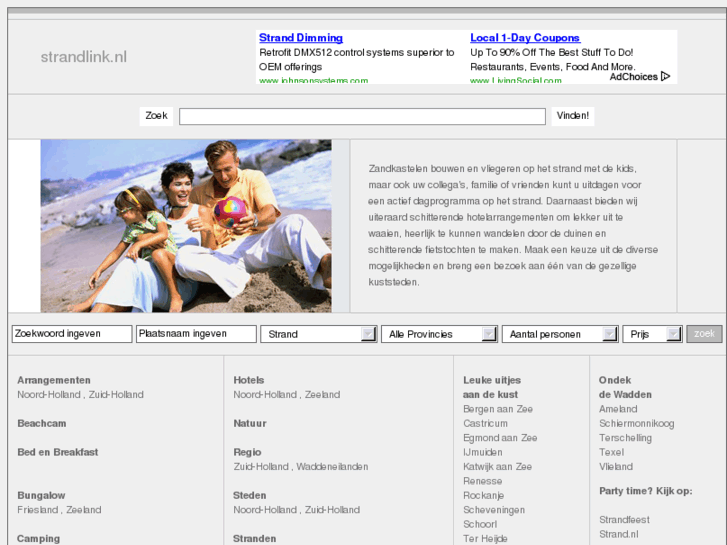This screenshot has width=727, height=545.
Task: Open the Regio category heading
Action: pyautogui.click(x=247, y=452)
